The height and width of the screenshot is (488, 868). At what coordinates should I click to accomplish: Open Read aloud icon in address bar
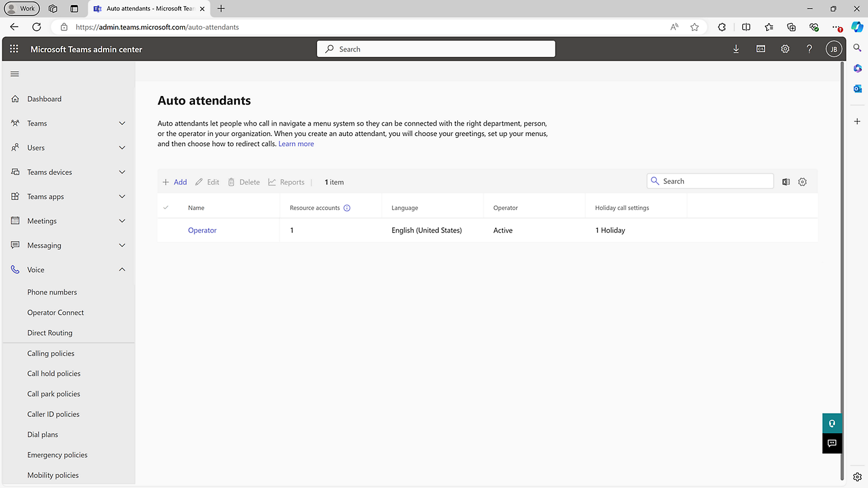coord(674,27)
